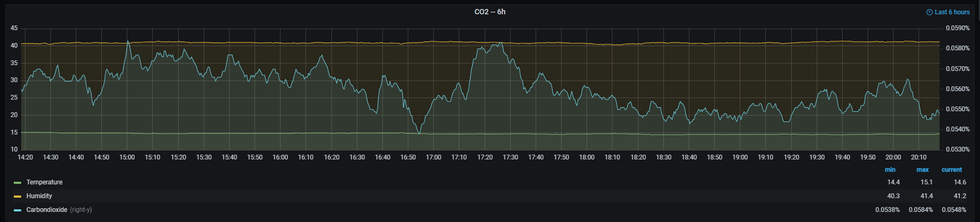This screenshot has height=222, width=980.
Task: Click the Carbondioxide current value 0.0548%
Action: tap(954, 210)
